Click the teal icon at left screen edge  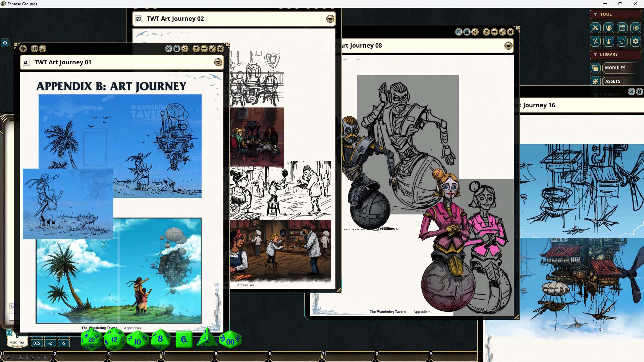(5, 43)
